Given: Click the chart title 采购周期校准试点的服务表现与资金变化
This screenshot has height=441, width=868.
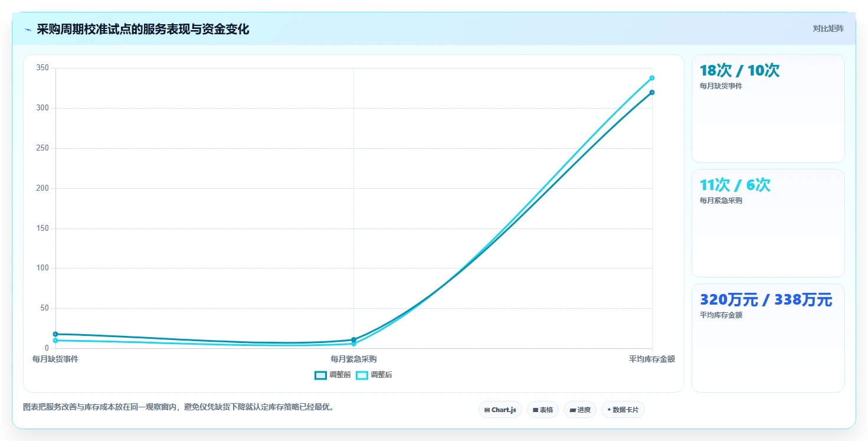Looking at the screenshot, I should (143, 30).
